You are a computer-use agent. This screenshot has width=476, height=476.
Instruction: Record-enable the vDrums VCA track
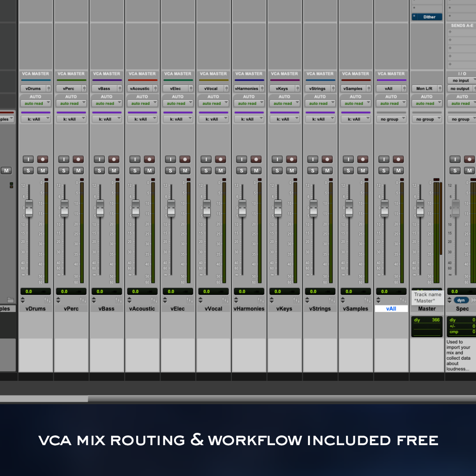coord(43,160)
